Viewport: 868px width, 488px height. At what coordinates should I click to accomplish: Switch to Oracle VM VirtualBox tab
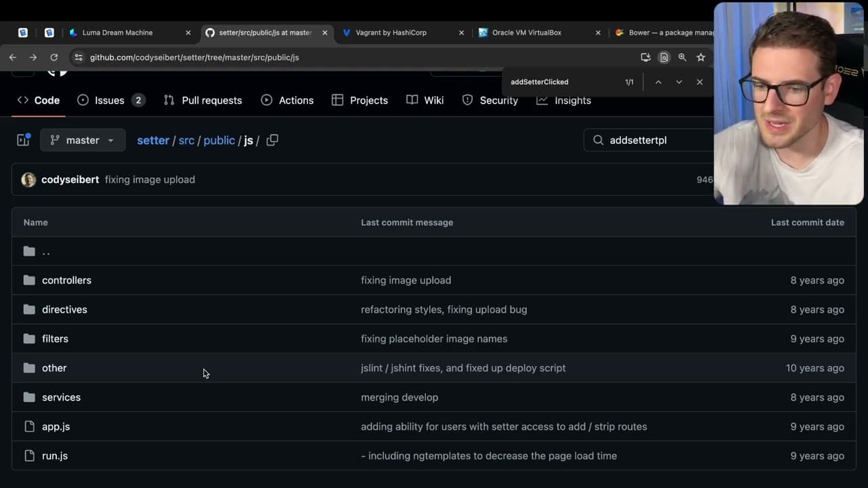[539, 33]
